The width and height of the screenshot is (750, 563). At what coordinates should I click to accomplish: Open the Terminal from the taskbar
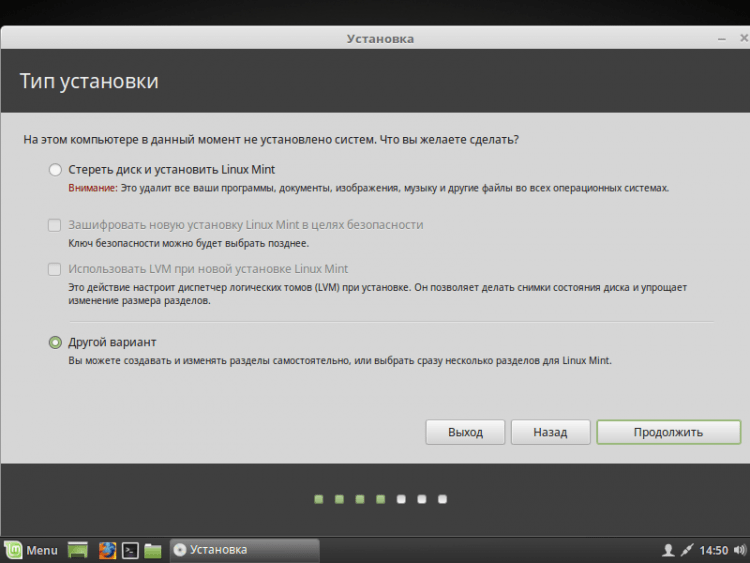click(130, 551)
